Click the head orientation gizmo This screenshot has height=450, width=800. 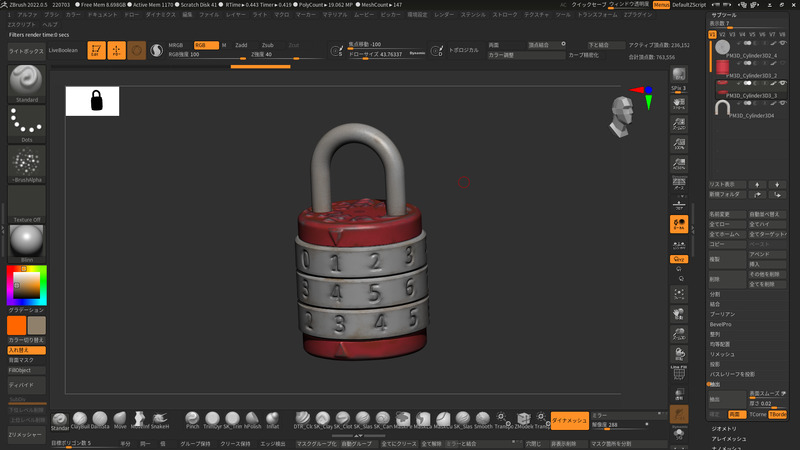click(x=622, y=117)
